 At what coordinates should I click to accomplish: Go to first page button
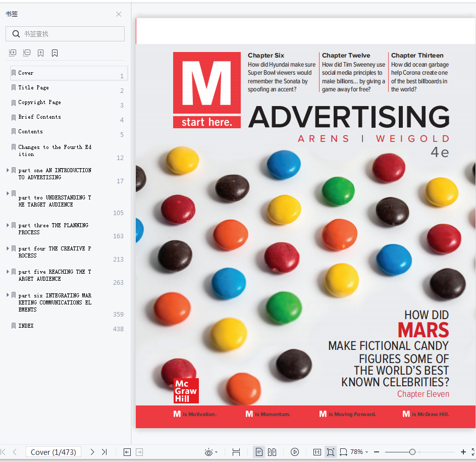[x=3, y=452]
